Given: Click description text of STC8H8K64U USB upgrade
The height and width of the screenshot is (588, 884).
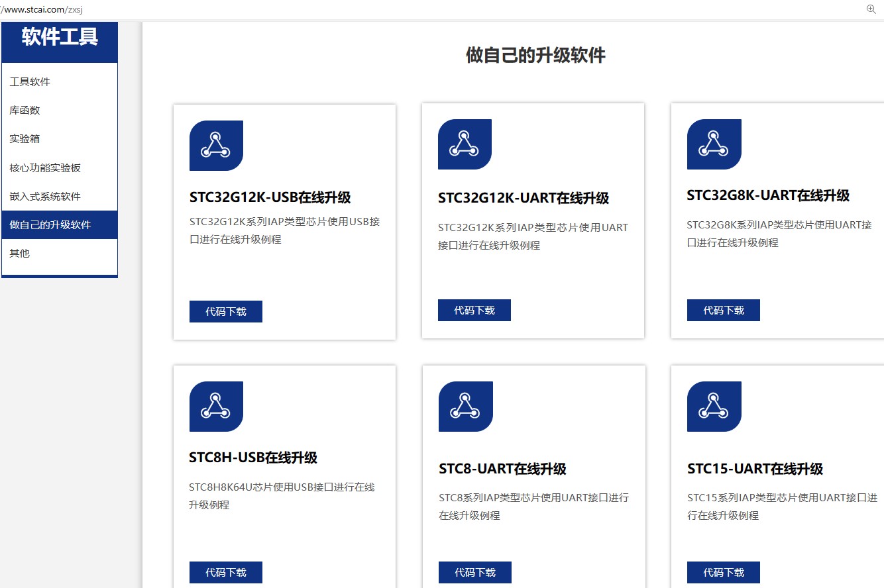Looking at the screenshot, I should (x=282, y=496).
